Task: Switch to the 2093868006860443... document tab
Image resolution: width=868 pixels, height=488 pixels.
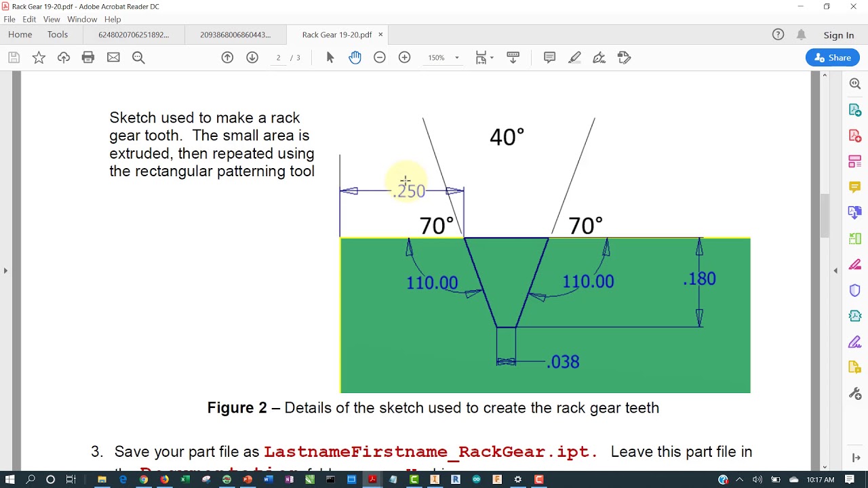Action: [235, 35]
